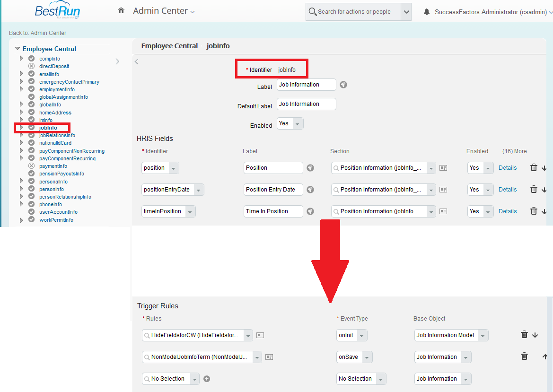The height and width of the screenshot is (392, 553).
Task: Open translations globe for Time In Position
Action: click(310, 211)
